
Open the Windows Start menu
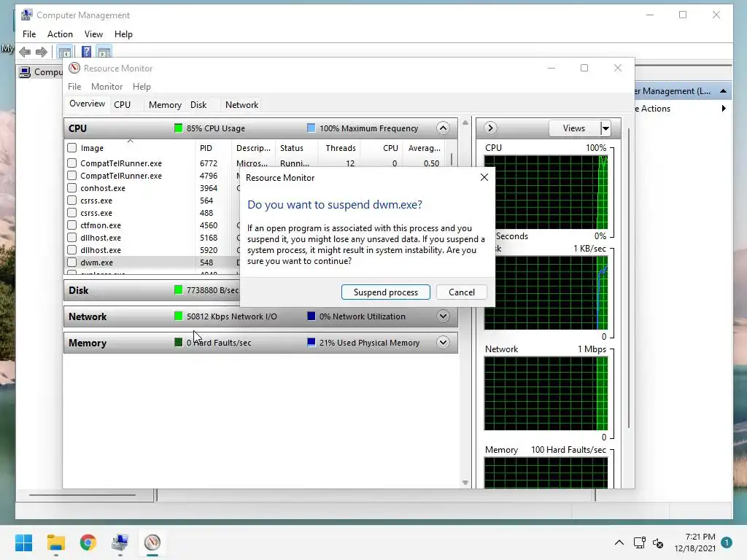(x=23, y=542)
